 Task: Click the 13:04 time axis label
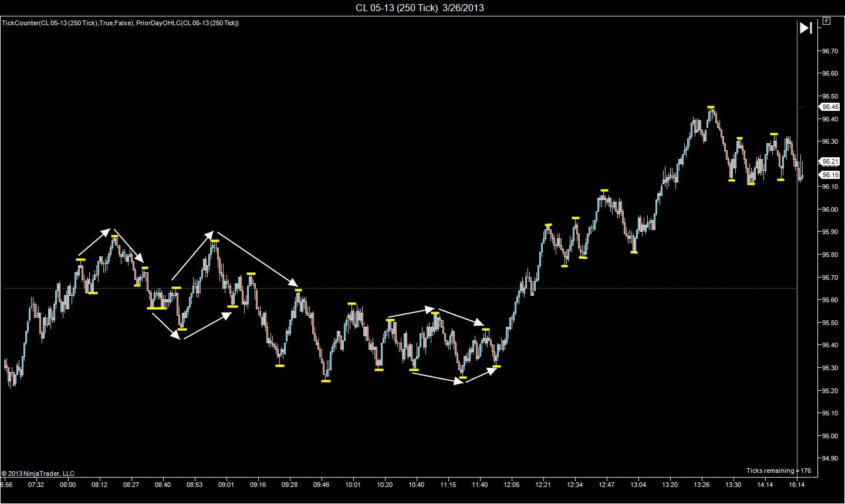coord(638,485)
